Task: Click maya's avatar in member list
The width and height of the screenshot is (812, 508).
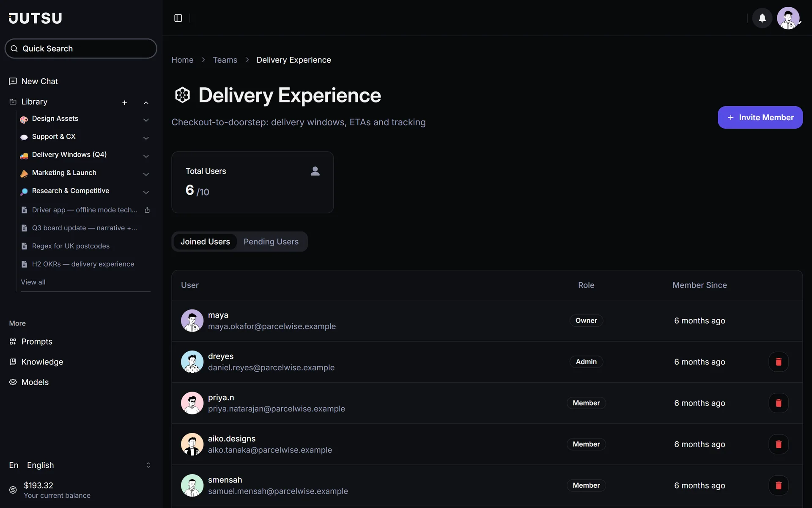Action: point(192,320)
